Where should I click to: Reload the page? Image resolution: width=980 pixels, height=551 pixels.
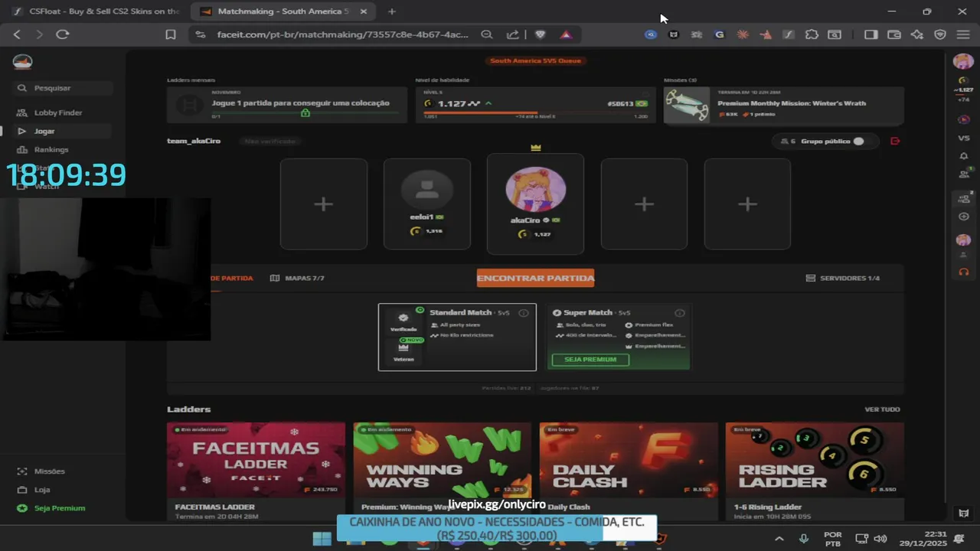(x=63, y=34)
